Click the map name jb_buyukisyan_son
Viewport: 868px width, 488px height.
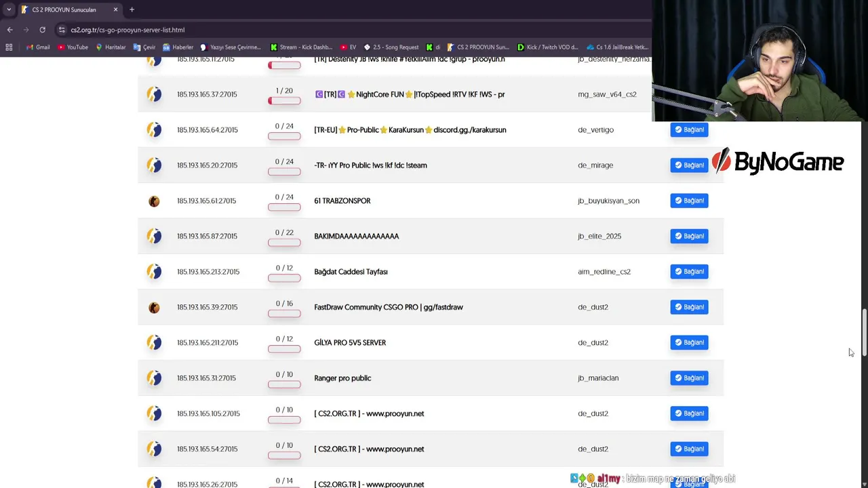click(608, 201)
